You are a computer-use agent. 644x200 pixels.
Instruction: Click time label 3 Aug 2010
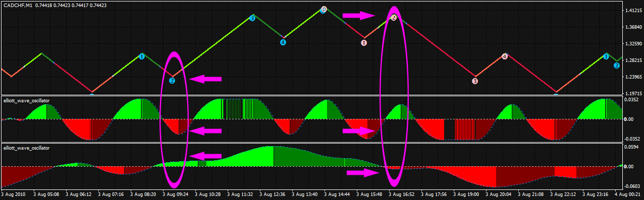pos(13,194)
